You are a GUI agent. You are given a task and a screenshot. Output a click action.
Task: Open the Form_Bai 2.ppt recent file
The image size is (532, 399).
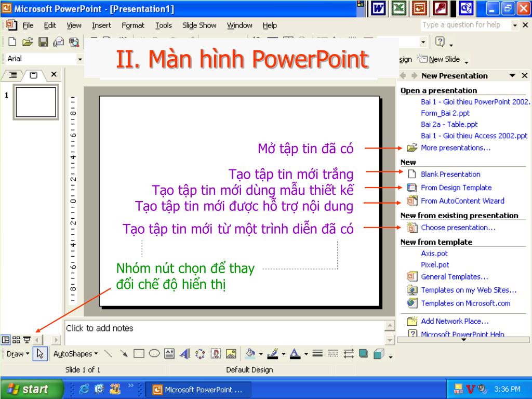(445, 113)
